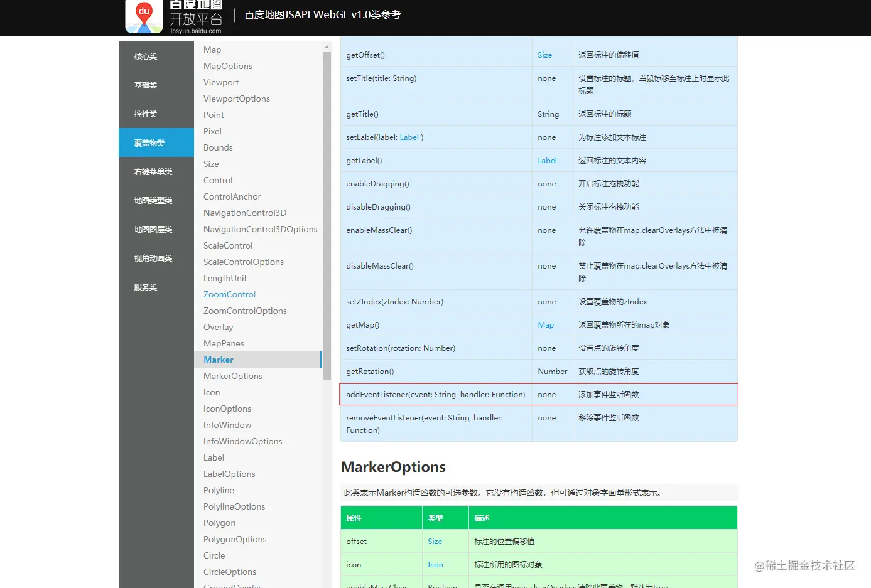This screenshot has height=588, width=871.
Task: Open ScaleControlOptions in class list
Action: point(244,262)
